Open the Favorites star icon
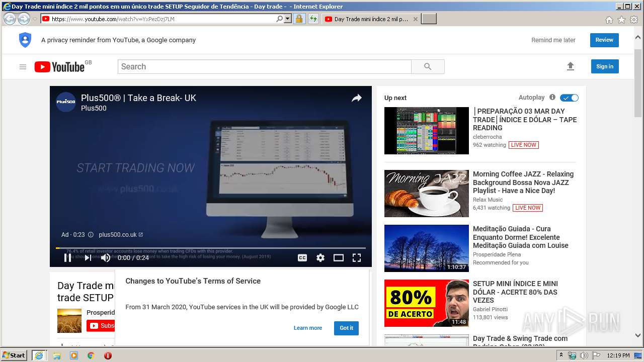The width and height of the screenshot is (644, 362). pyautogui.click(x=621, y=20)
